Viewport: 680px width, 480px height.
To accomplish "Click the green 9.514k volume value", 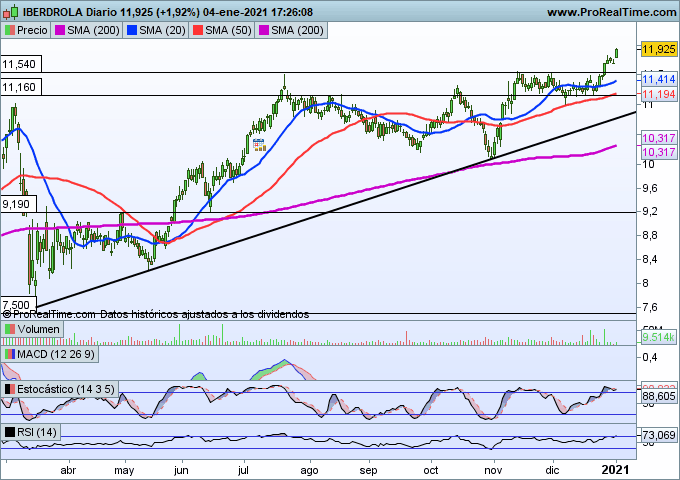I will pos(658,337).
